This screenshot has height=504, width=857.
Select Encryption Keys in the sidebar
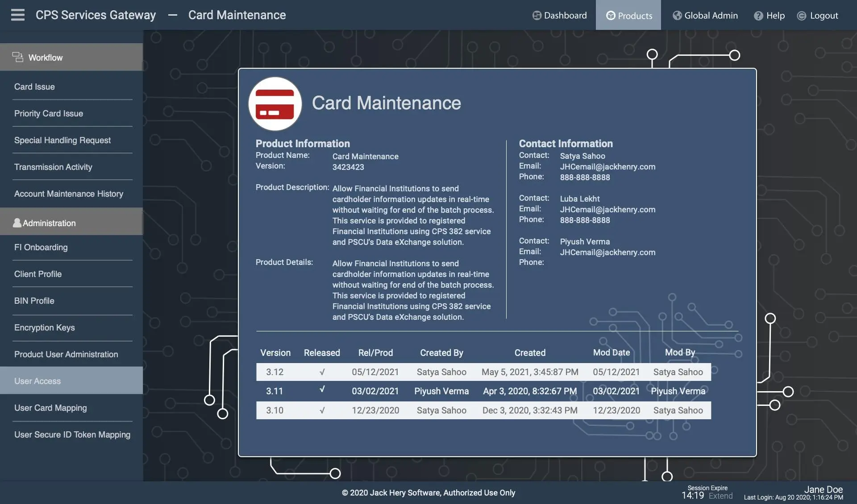coord(44,327)
